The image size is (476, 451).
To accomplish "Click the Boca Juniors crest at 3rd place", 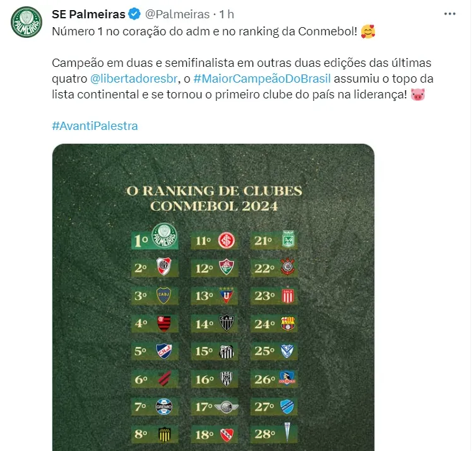I will coord(164,296).
